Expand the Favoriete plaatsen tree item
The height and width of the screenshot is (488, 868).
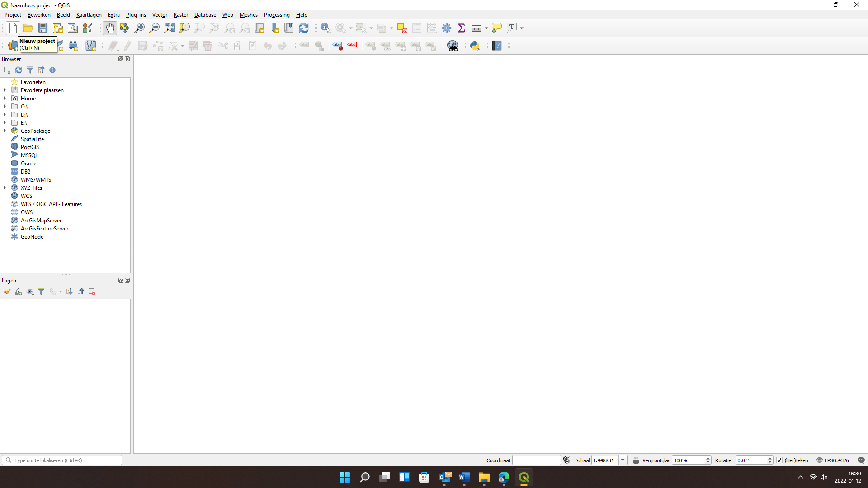5,90
